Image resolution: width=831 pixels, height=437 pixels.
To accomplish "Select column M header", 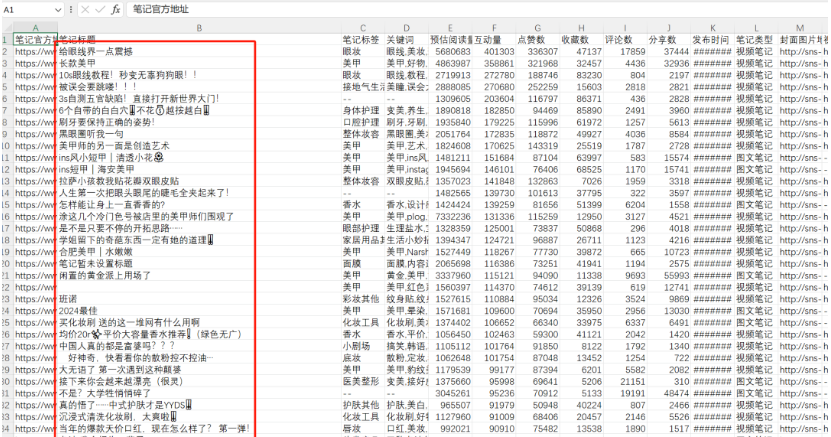I will point(800,28).
